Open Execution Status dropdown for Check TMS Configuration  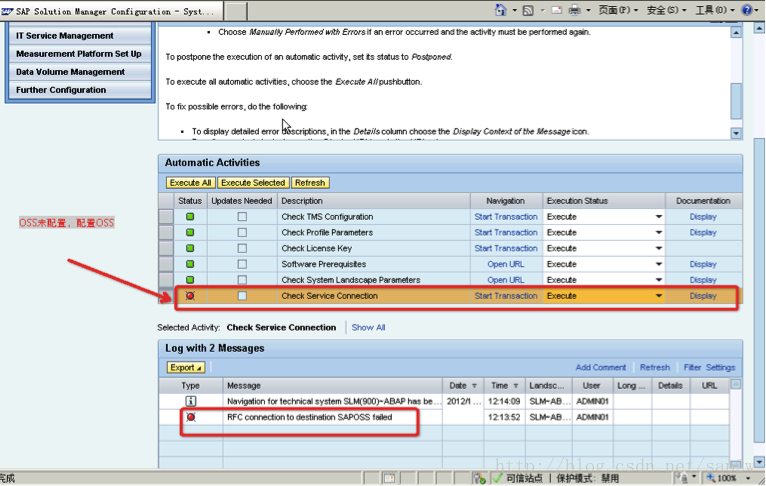pos(659,216)
